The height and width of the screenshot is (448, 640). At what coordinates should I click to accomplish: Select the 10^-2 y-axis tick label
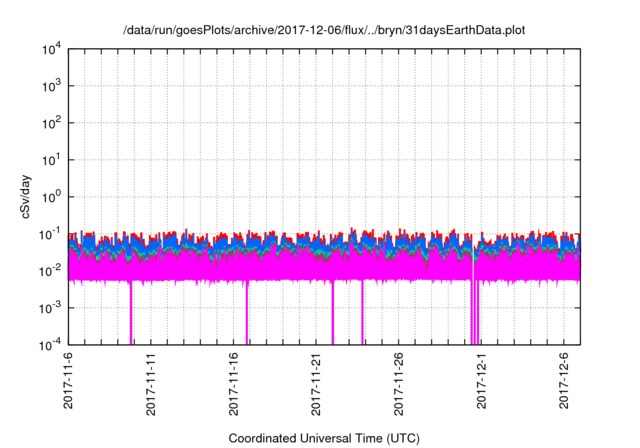(x=50, y=271)
